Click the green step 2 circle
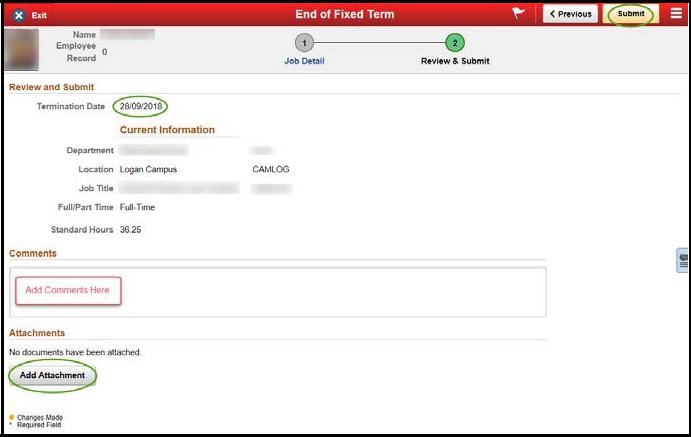The height and width of the screenshot is (437, 691). coord(455,43)
